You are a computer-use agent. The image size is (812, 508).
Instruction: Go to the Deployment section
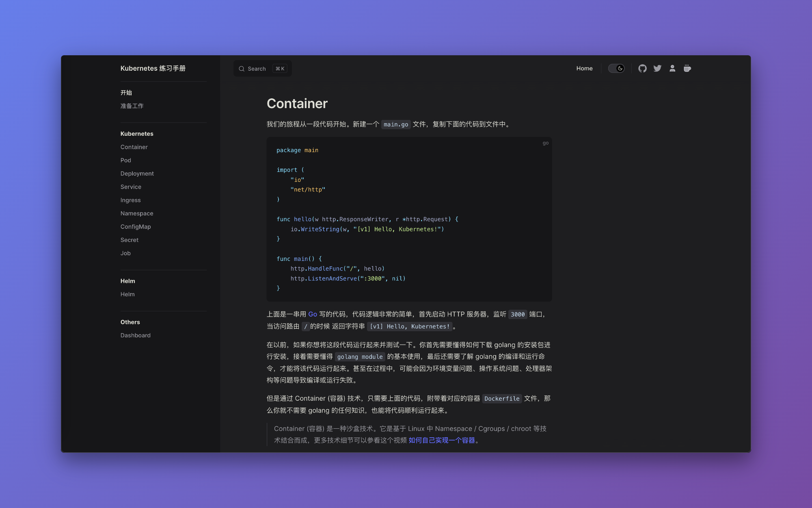point(137,174)
